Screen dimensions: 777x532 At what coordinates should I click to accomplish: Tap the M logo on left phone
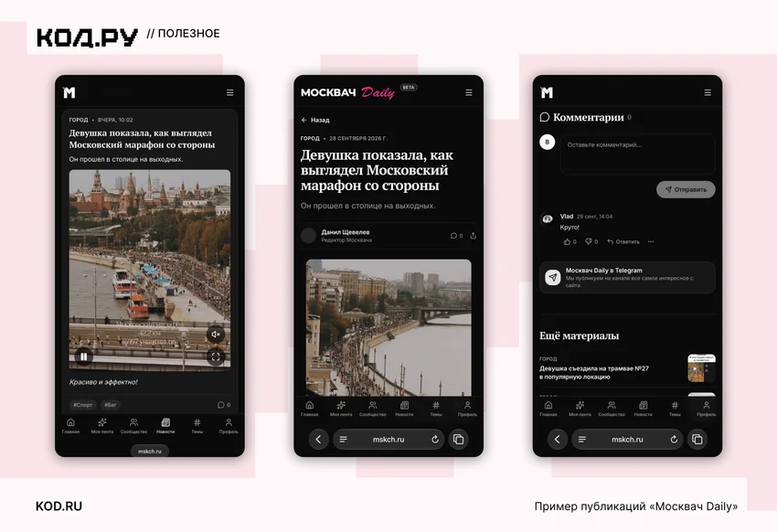pyautogui.click(x=69, y=92)
